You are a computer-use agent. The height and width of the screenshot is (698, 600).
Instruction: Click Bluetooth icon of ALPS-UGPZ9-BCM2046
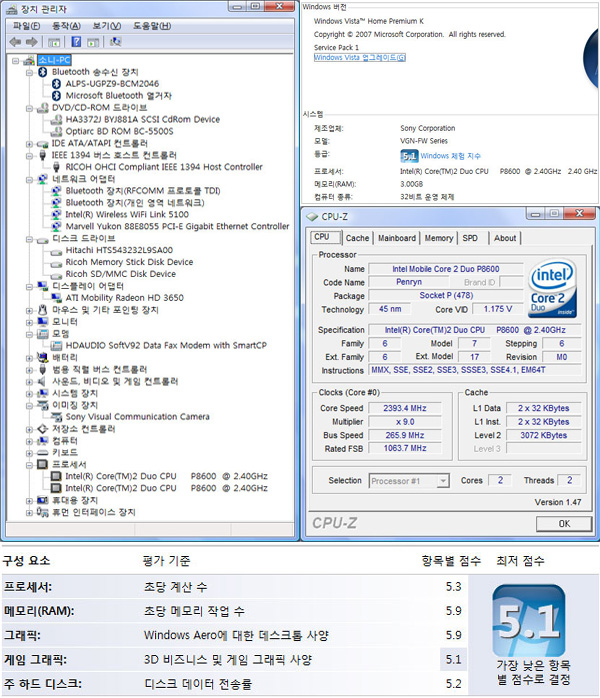57,84
